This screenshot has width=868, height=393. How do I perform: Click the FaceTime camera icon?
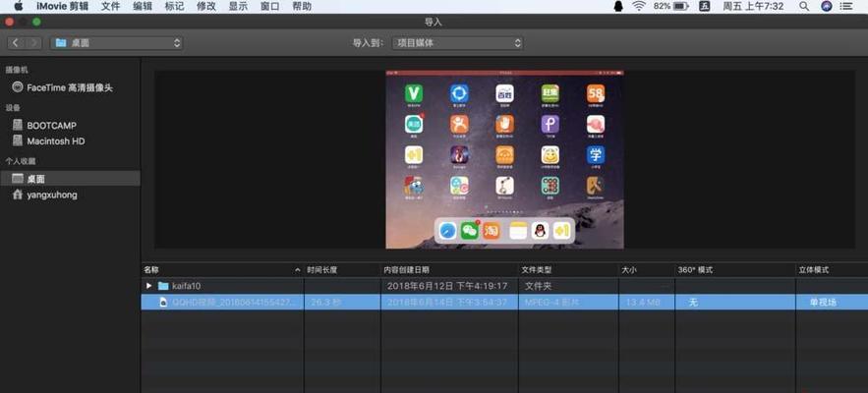[x=18, y=86]
